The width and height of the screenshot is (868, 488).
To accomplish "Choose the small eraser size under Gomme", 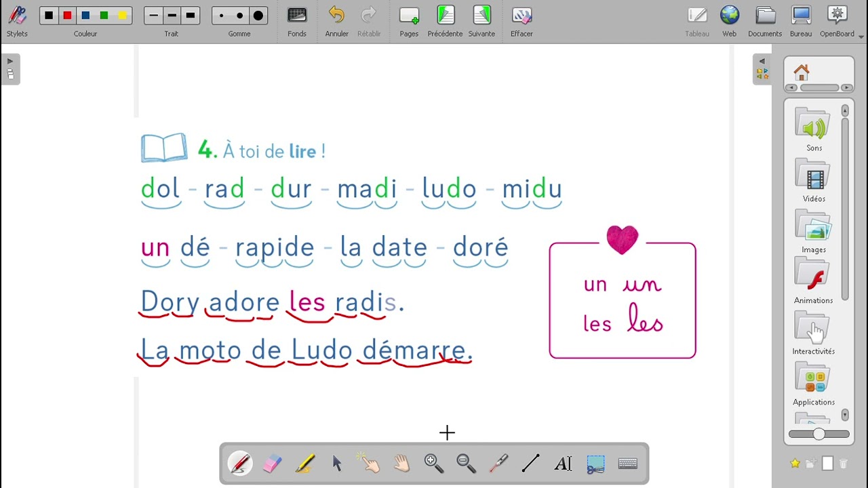I will 221,16.
